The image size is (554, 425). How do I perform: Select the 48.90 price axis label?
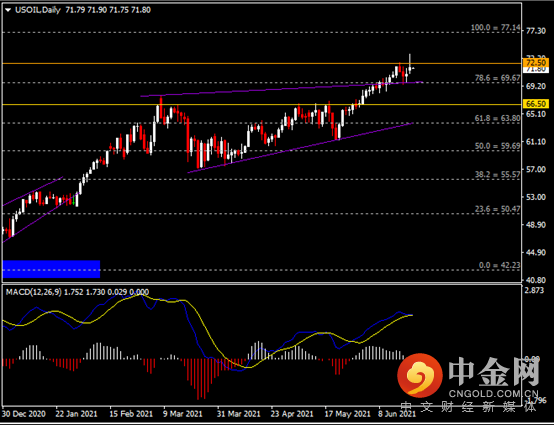tap(536, 225)
